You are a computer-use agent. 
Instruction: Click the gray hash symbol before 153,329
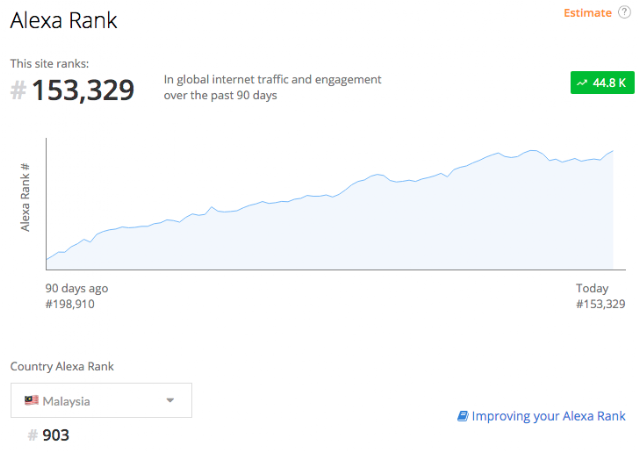tap(18, 90)
